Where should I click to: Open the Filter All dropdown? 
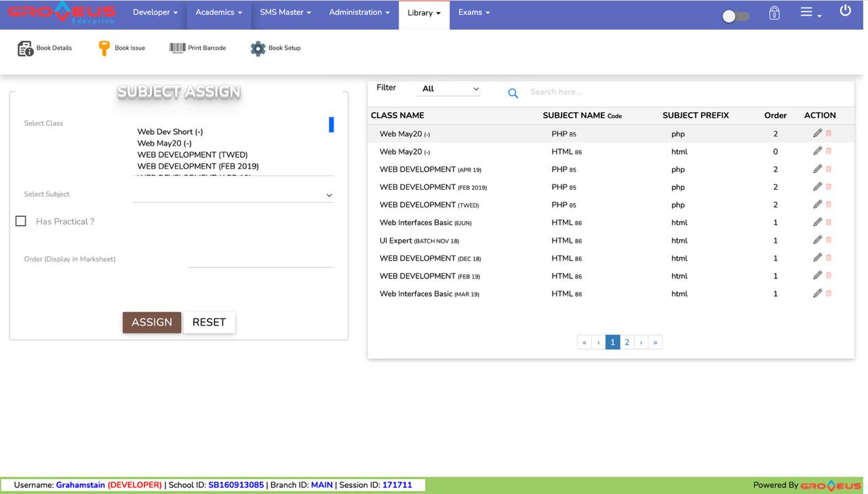[449, 89]
